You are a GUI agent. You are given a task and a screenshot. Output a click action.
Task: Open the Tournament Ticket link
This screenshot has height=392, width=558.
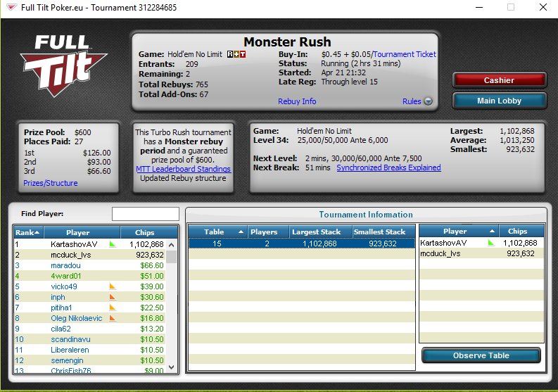point(405,54)
